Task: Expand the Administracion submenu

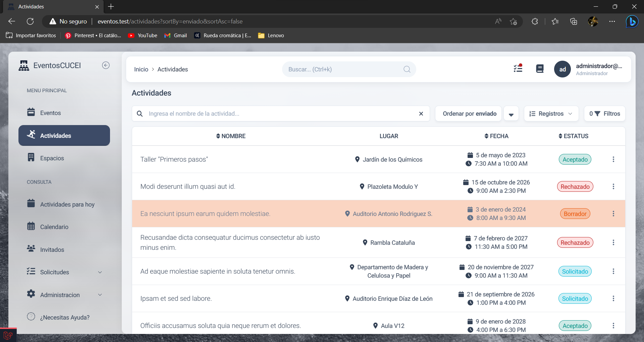Action: 100,295
